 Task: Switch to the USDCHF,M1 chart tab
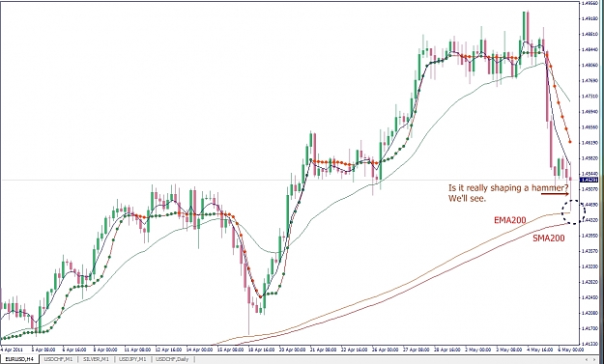coord(58,359)
